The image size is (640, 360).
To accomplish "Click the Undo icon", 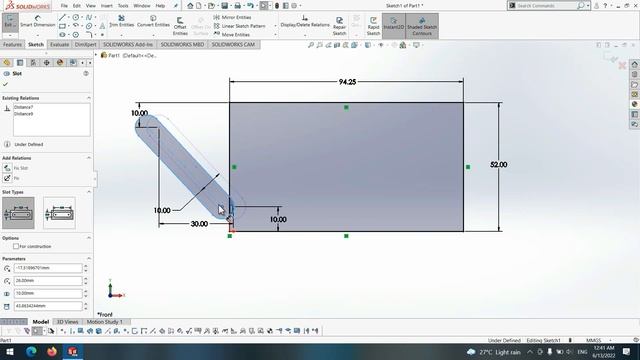I will (250, 6).
